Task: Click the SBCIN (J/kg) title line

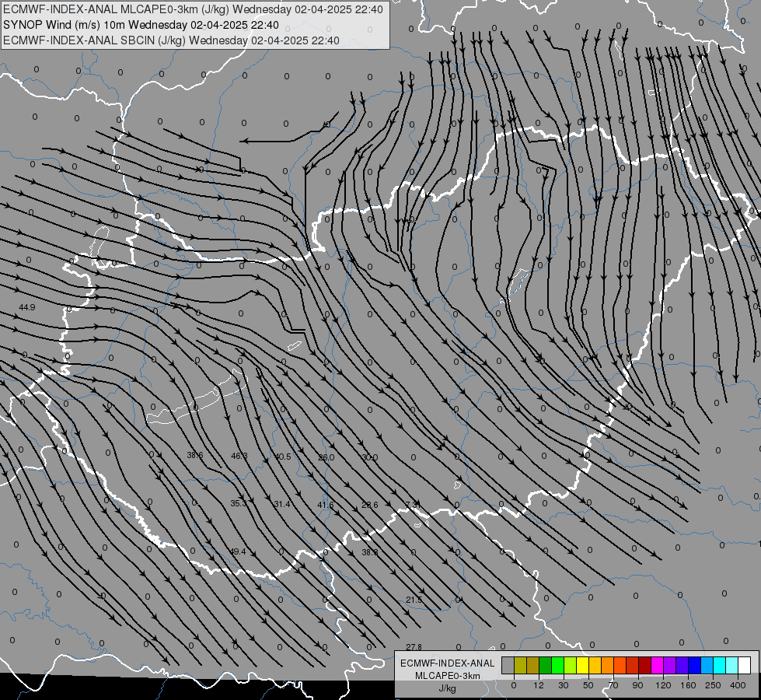Action: (171, 40)
